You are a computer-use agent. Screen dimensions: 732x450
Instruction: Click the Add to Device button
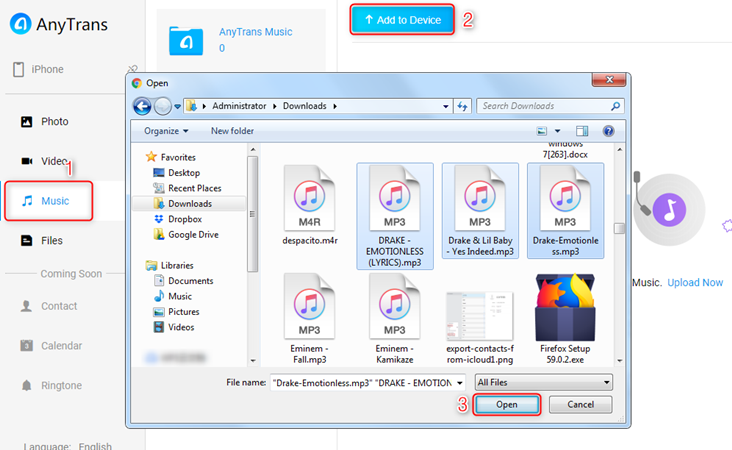(x=402, y=20)
